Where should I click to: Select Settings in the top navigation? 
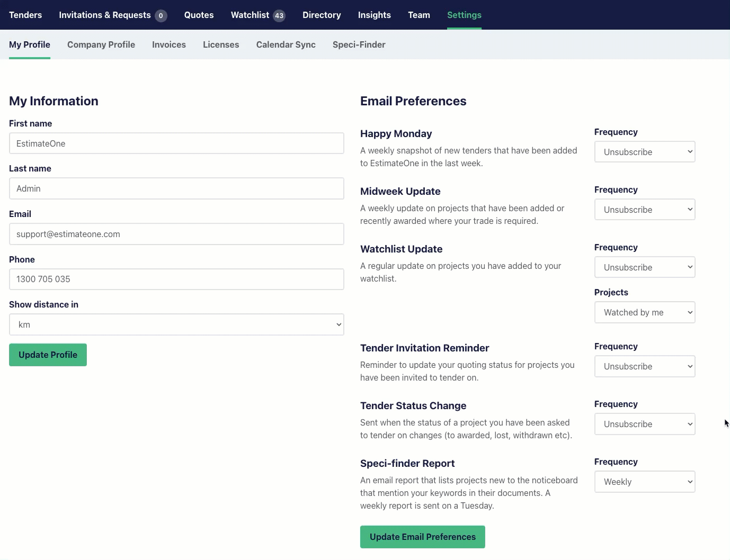coord(464,15)
